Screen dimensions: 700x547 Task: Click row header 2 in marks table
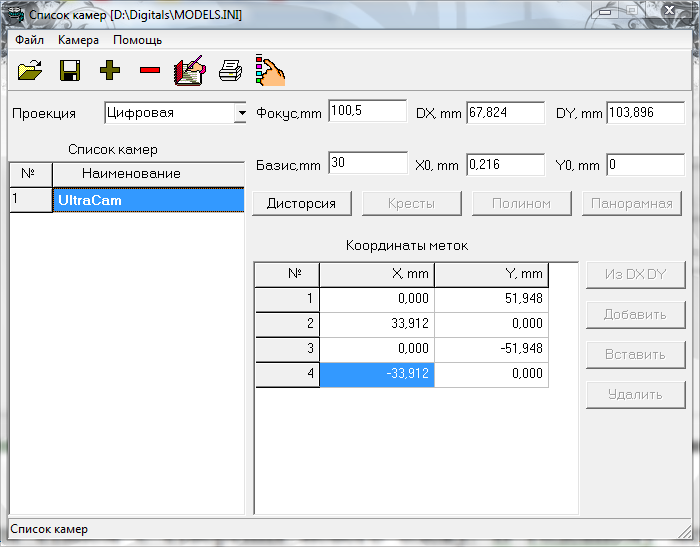288,324
